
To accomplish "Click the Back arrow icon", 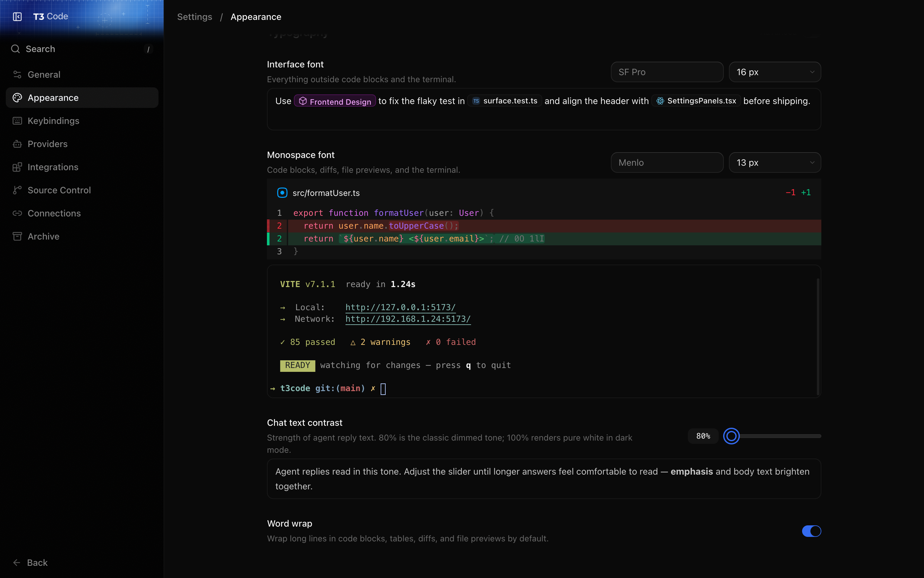I will coord(16,562).
